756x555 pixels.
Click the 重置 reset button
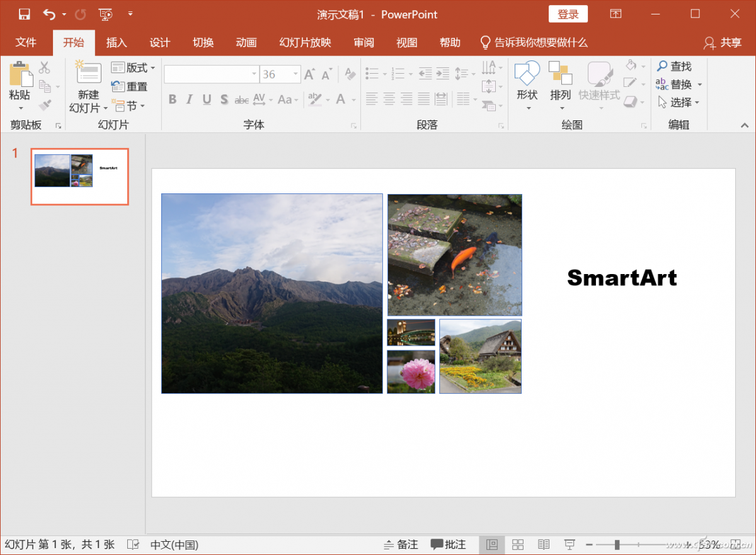tap(130, 86)
